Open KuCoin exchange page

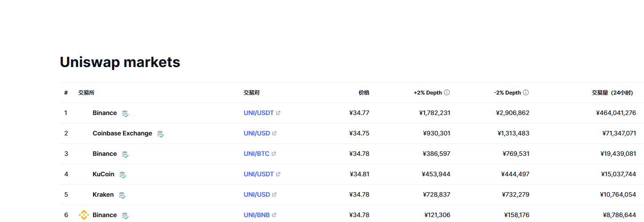[103, 174]
